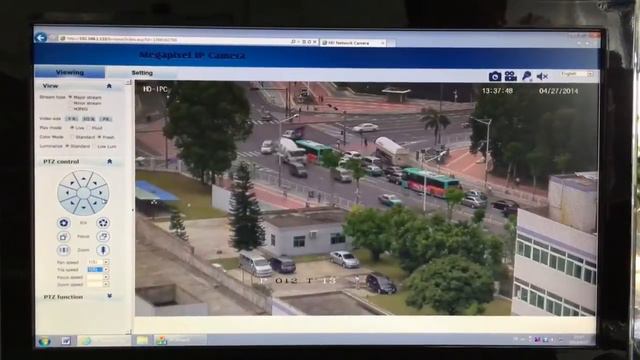
Task: Choose the first video size button
Action: coord(72,119)
